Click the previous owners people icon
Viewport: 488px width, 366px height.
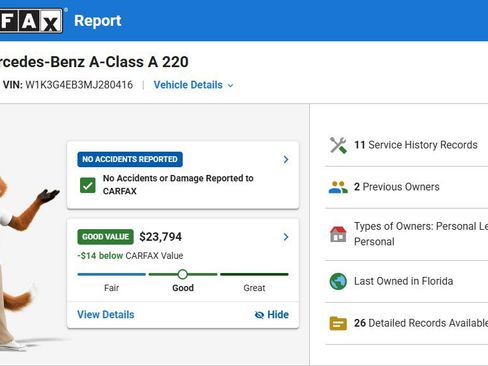pos(338,187)
